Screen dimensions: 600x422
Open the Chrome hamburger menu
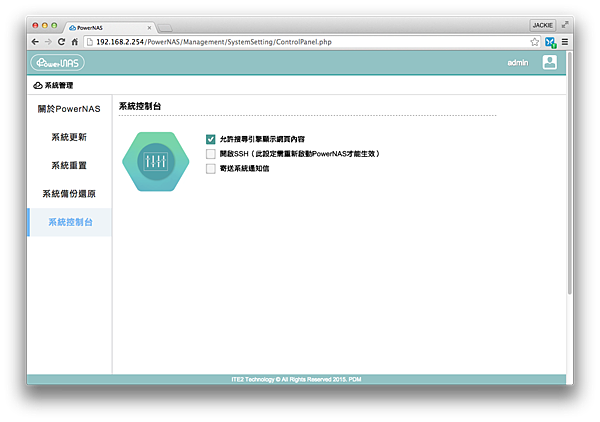tap(565, 42)
